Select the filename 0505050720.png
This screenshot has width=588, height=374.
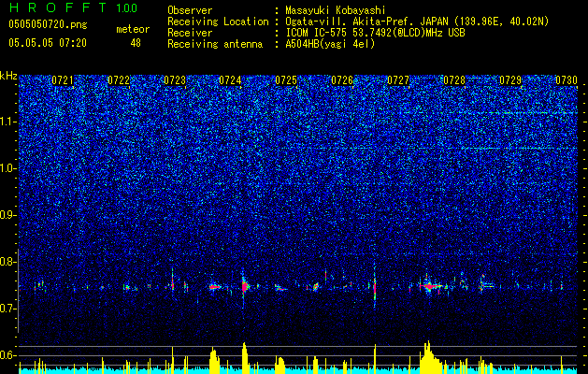[x=48, y=25]
